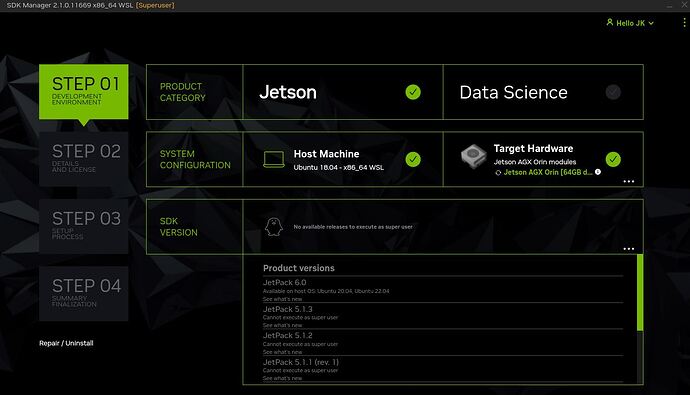This screenshot has height=395, width=690.
Task: Toggle the Jetson product category checkmark
Action: coord(413,92)
